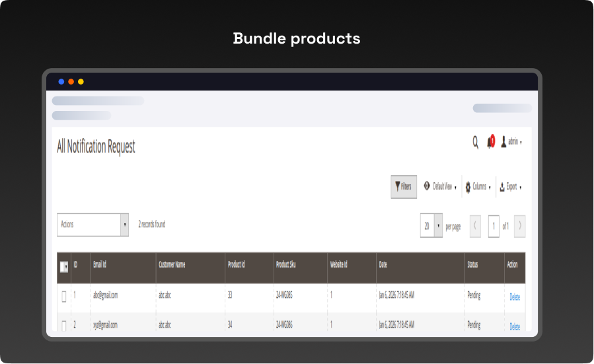
Task: Go to the previous page arrow
Action: click(475, 226)
